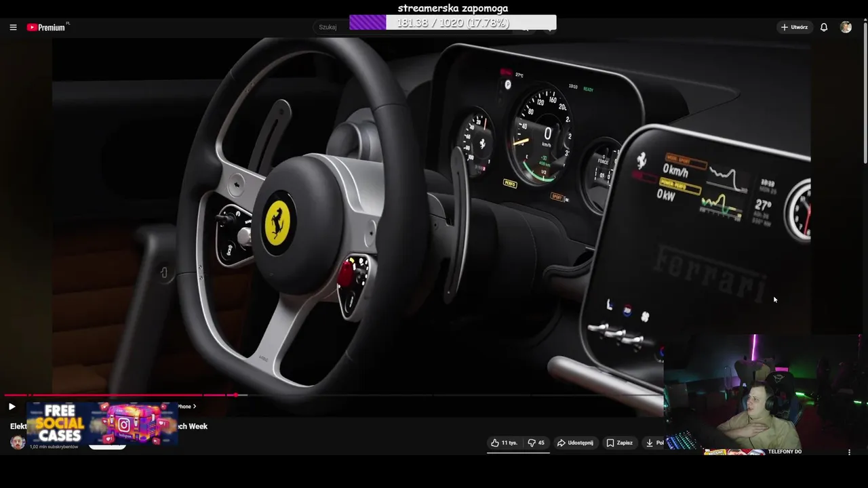Like the video with 11 tys. thumbs-up
This screenshot has height=488, width=868.
504,443
